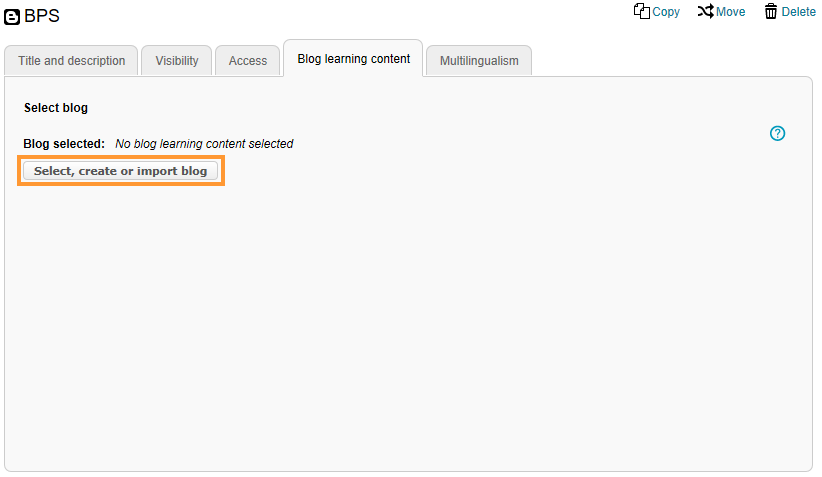Image resolution: width=822 pixels, height=477 pixels.
Task: Click the Move text link
Action: pos(730,12)
